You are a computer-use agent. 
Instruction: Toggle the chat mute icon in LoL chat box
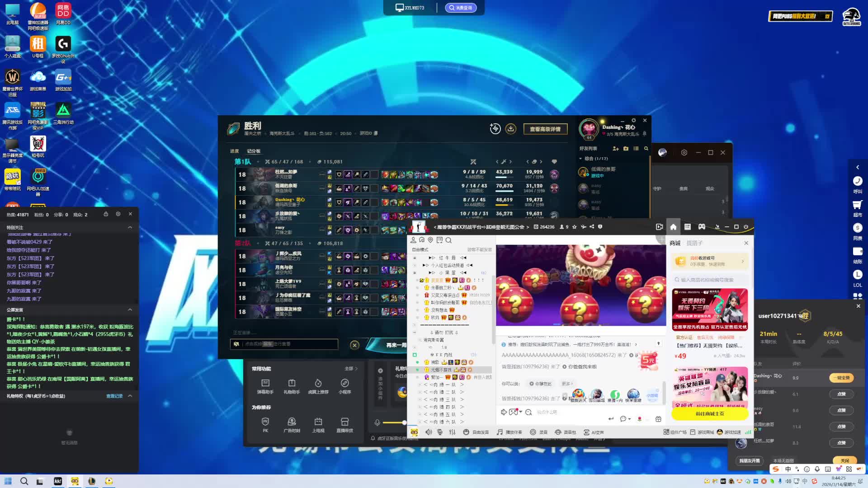click(236, 344)
